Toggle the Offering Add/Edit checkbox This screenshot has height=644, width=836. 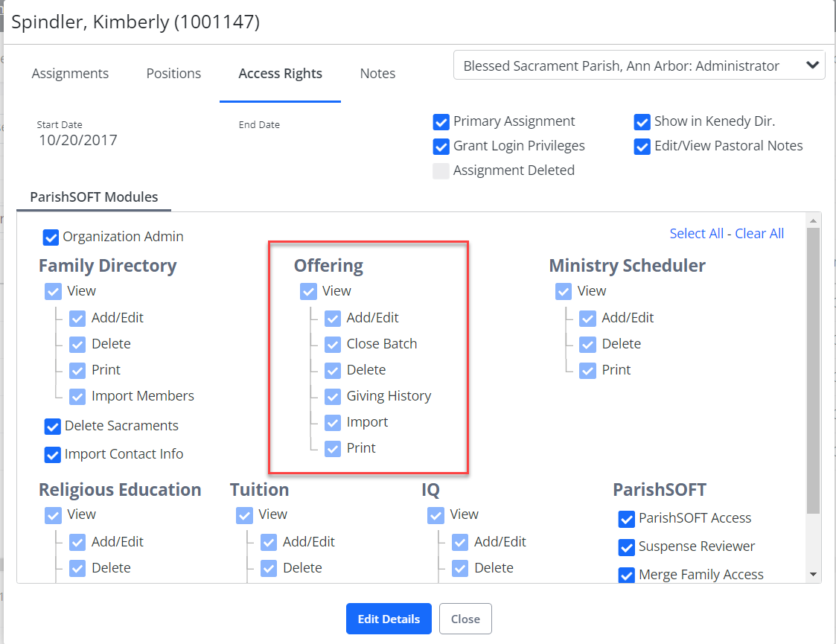coord(333,318)
